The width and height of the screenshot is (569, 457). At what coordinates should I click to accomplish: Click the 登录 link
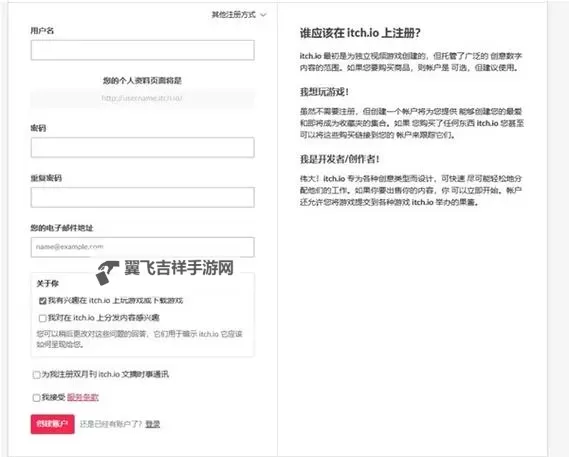click(152, 424)
